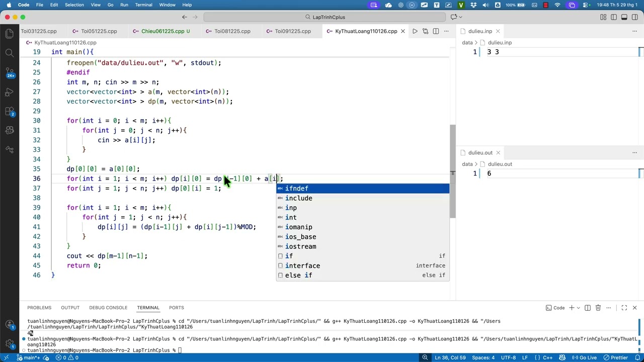Click the main* git branch indicator
644x362 pixels.
pos(28,357)
